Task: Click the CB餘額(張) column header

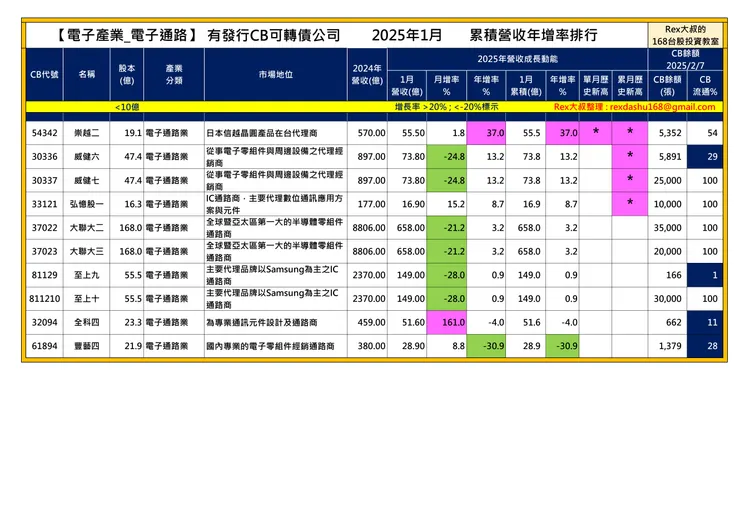Action: click(x=667, y=85)
